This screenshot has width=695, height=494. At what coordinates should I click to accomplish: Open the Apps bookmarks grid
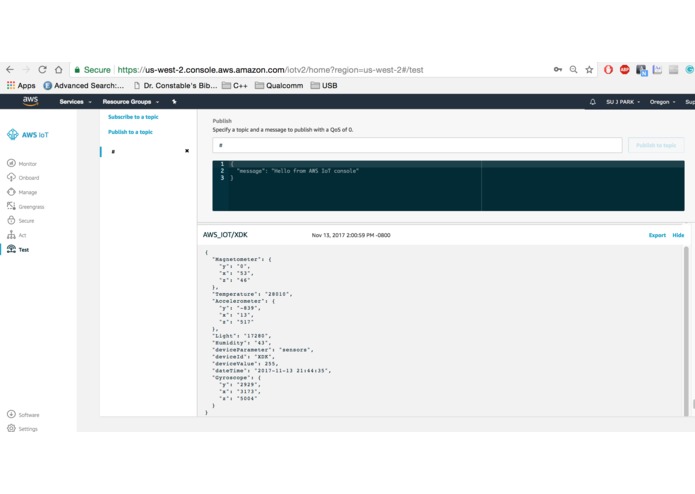(21, 86)
